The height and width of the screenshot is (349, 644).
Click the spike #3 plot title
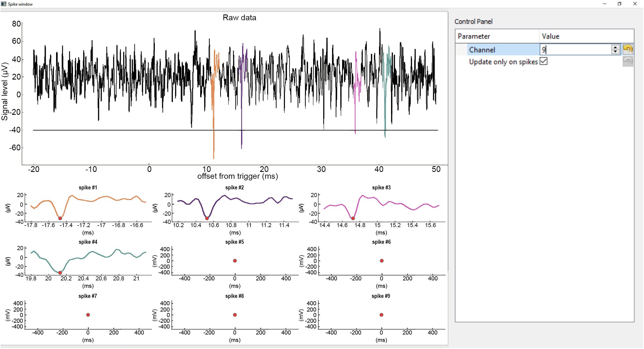point(381,187)
